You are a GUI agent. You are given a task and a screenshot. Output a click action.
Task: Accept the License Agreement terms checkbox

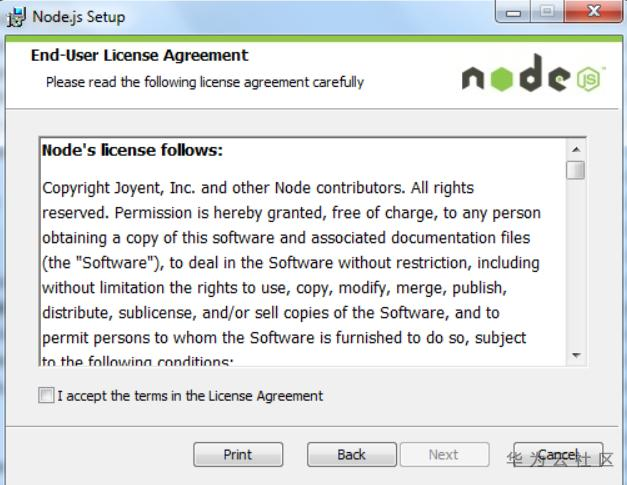(x=46, y=396)
